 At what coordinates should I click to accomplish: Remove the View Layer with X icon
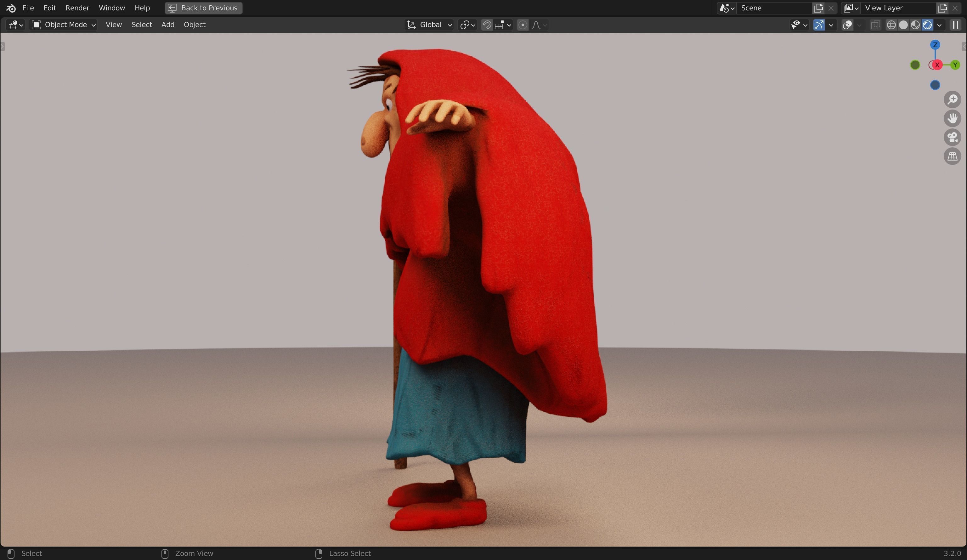tap(955, 8)
